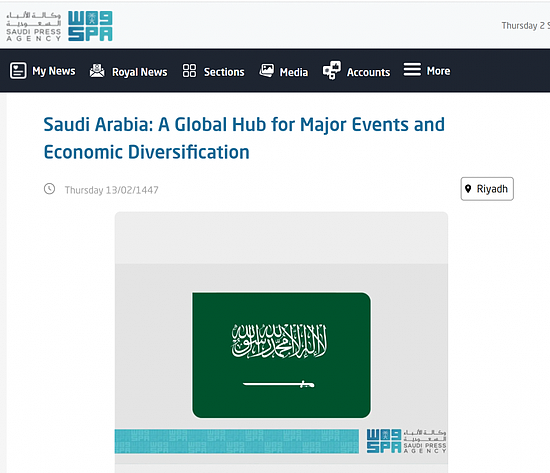This screenshot has height=473, width=550.
Task: Click the Saudi Press Agency text logo
Action: [34, 27]
